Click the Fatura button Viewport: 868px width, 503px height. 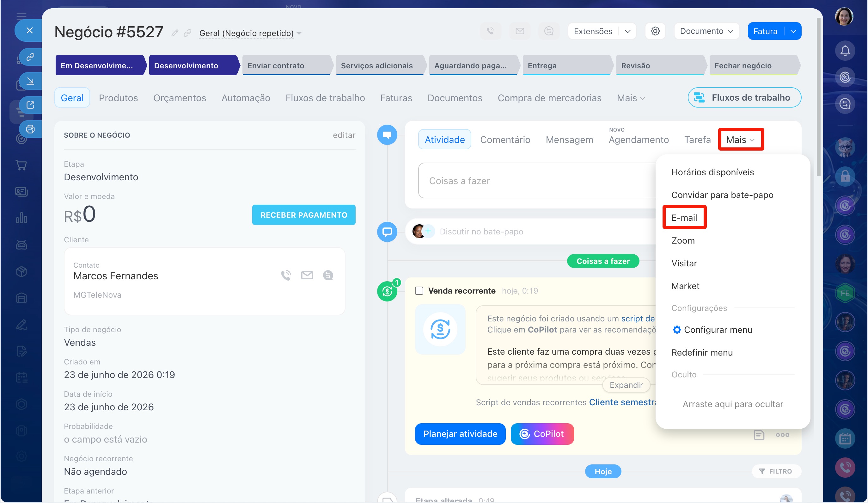click(x=765, y=31)
